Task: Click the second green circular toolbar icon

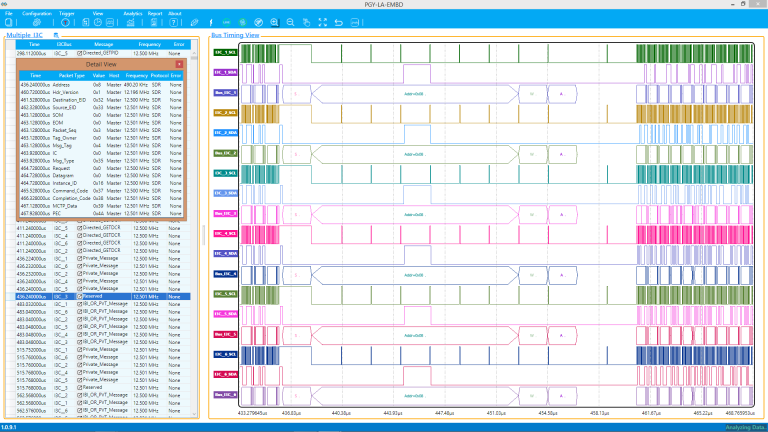Action: pyautogui.click(x=242, y=23)
